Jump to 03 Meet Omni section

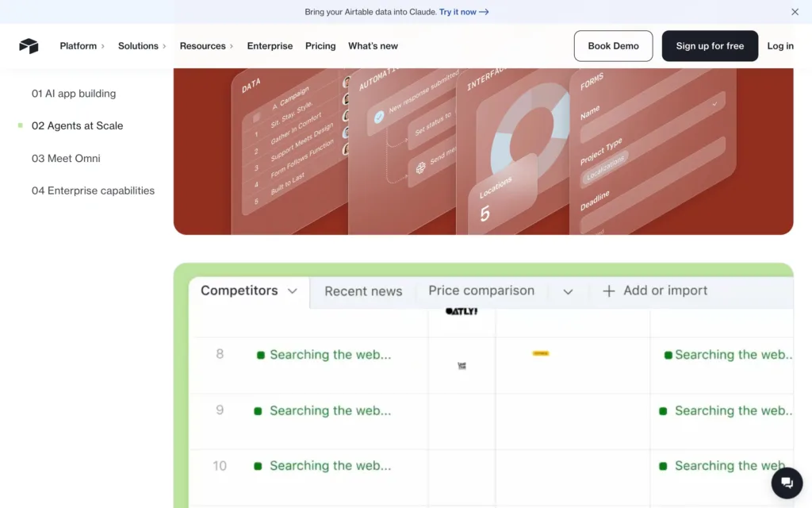click(x=66, y=159)
